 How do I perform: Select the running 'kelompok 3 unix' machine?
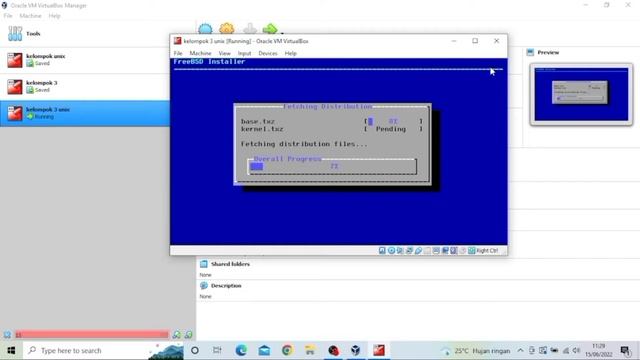click(x=84, y=113)
